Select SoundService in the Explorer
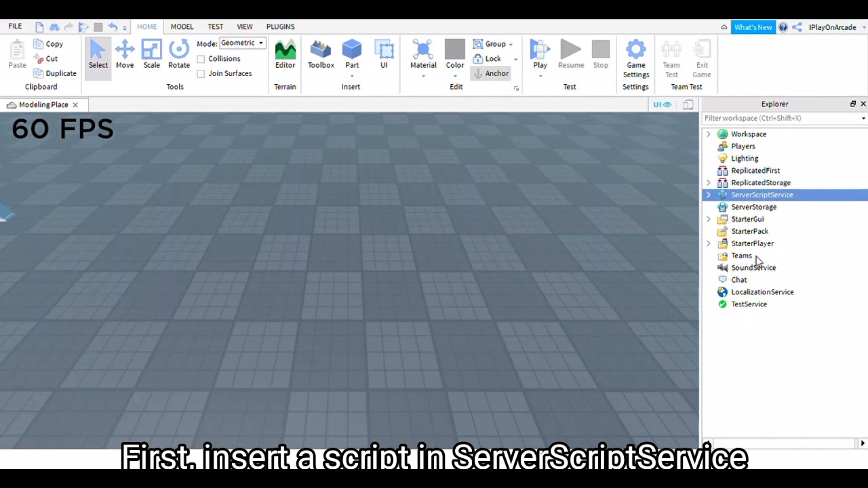Image resolution: width=868 pixels, height=488 pixels. (753, 268)
